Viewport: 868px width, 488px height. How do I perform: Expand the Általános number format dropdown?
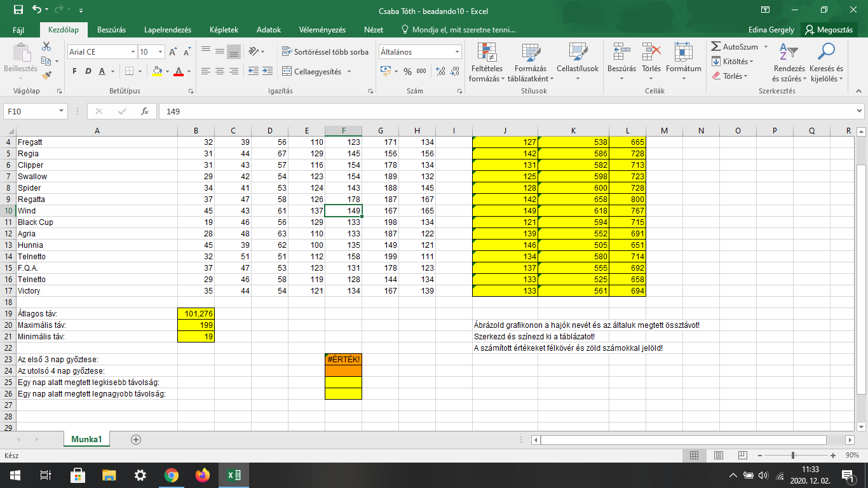pos(457,52)
